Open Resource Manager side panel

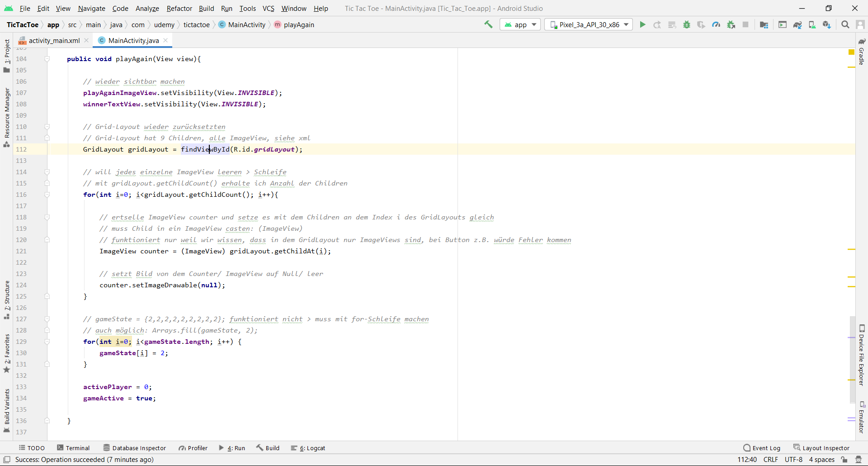tap(7, 118)
